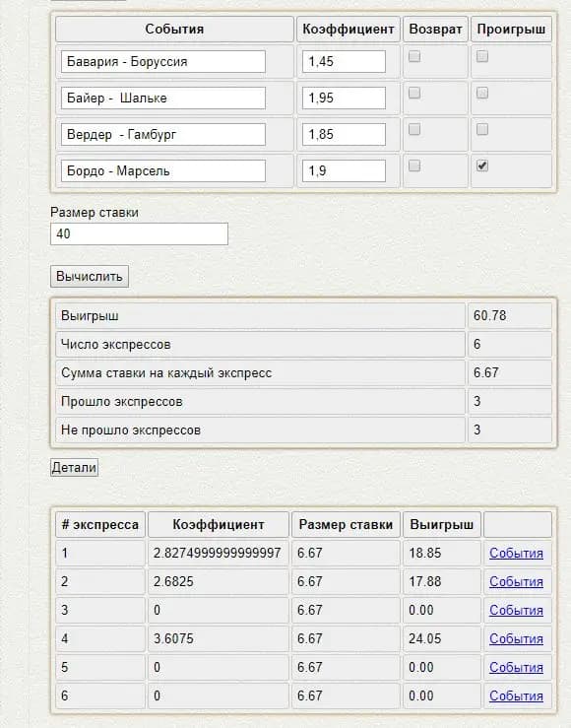Screen dimensions: 571x728
Task: View События link for express 5
Action: [516, 667]
